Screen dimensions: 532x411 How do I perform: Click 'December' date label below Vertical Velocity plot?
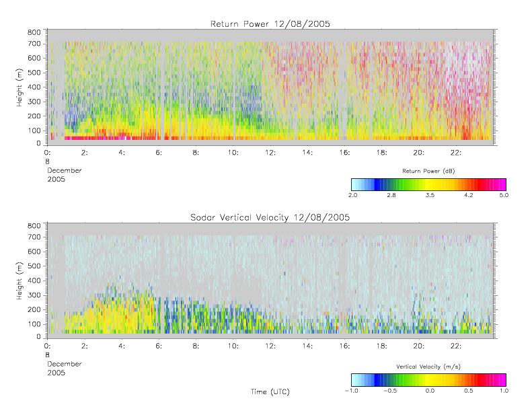65,364
